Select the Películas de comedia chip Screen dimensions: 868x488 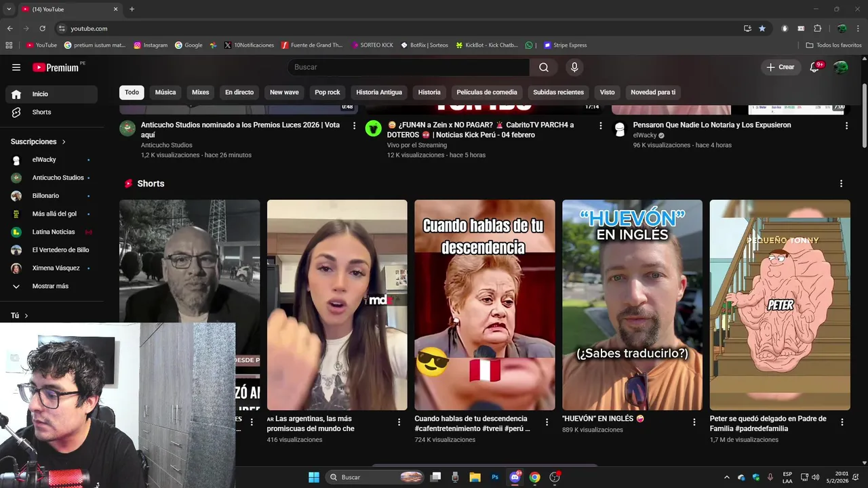point(487,92)
